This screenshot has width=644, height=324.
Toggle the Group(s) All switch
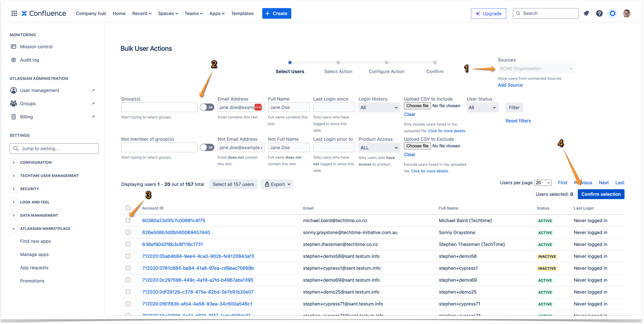(207, 107)
